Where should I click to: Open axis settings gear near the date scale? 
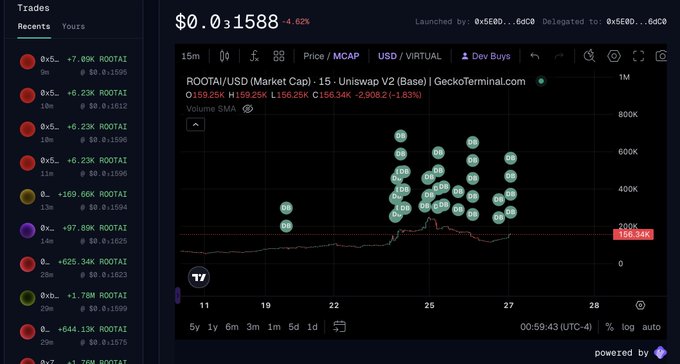coord(640,305)
